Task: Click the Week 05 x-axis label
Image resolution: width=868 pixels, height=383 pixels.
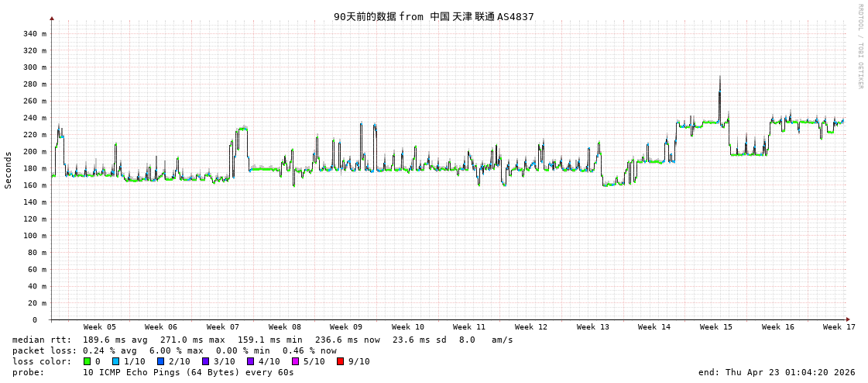Action: point(100,327)
